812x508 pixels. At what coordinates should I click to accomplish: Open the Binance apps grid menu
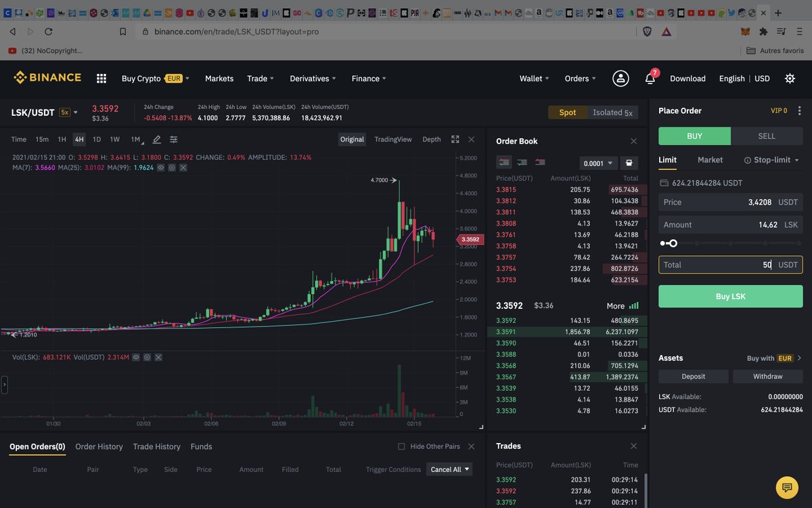pos(101,79)
